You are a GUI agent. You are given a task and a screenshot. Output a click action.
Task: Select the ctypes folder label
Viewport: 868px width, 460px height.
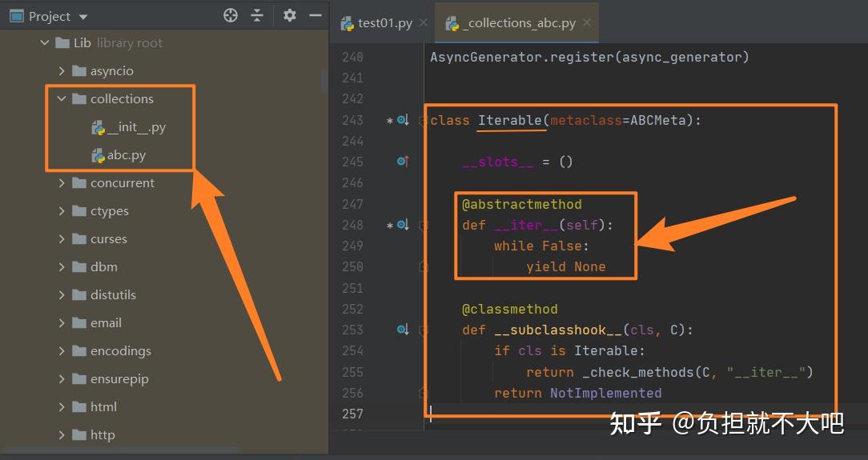(x=110, y=210)
